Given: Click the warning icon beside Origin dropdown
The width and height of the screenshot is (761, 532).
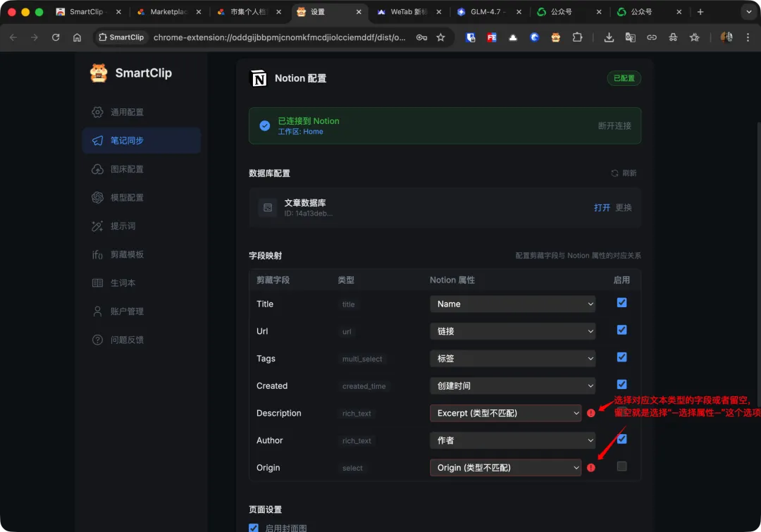Looking at the screenshot, I should [x=590, y=467].
